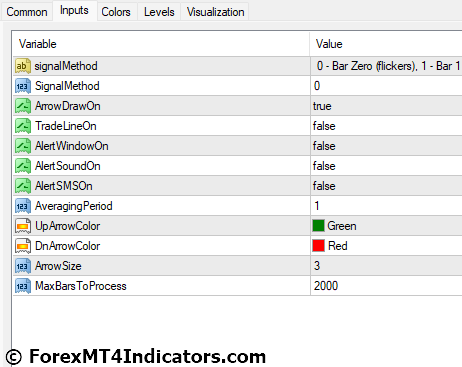462x367 pixels.
Task: Click the boolean icon beside AlertSMSOn
Action: 23,186
